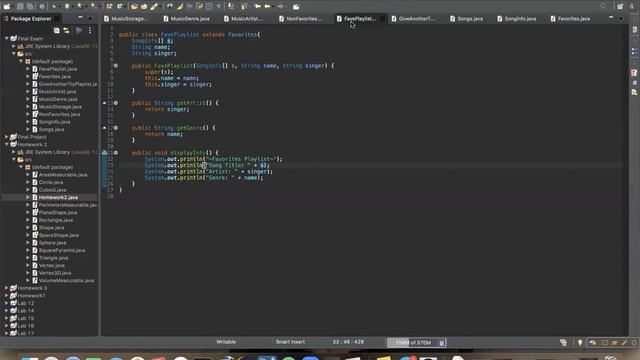Expand JRE System Library under Final Exam
This screenshot has width=640, height=360.
[x=14, y=46]
